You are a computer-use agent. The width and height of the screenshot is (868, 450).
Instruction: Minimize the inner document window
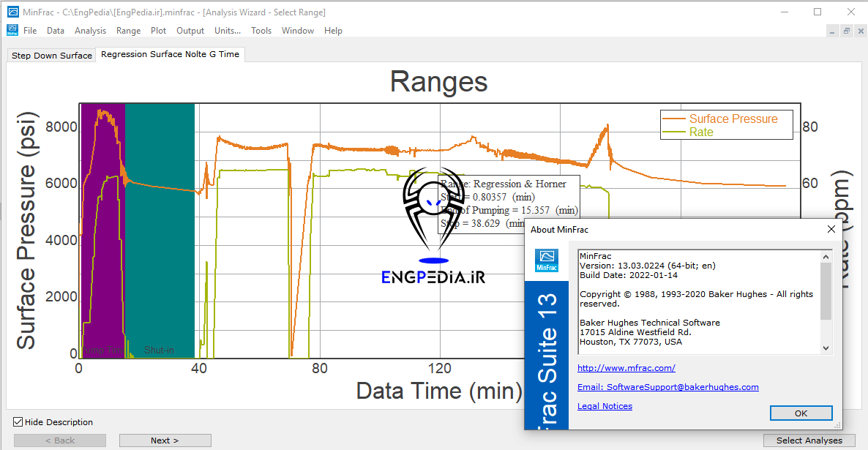coord(832,31)
